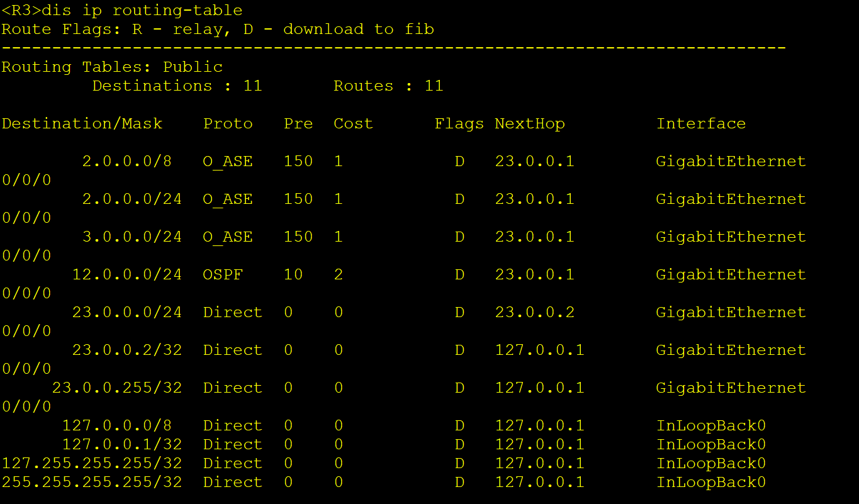Image resolution: width=859 pixels, height=504 pixels.
Task: Click the 'Destinations : 11' value
Action: pyautogui.click(x=177, y=86)
